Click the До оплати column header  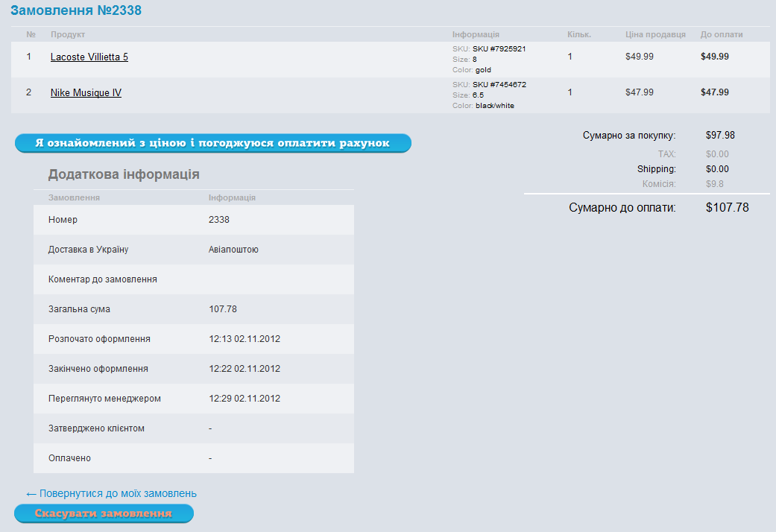(x=722, y=34)
